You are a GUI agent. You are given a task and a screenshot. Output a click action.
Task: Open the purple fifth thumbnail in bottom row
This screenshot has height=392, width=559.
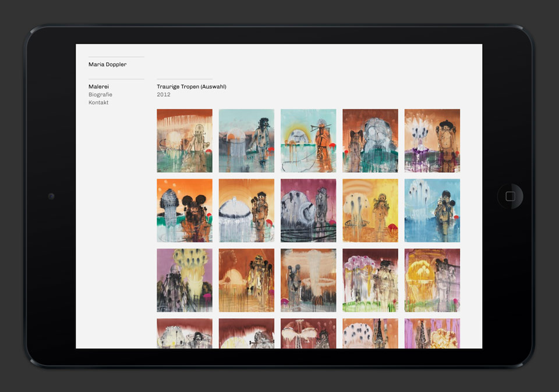click(x=432, y=333)
